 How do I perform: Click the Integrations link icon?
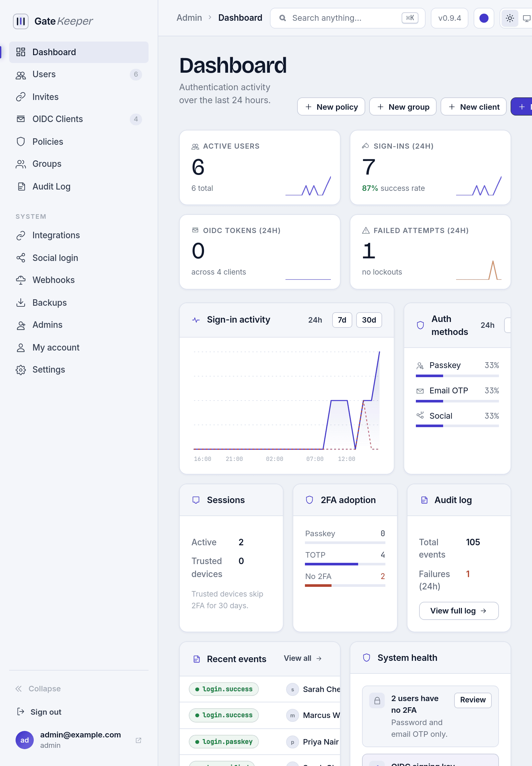[x=21, y=235]
